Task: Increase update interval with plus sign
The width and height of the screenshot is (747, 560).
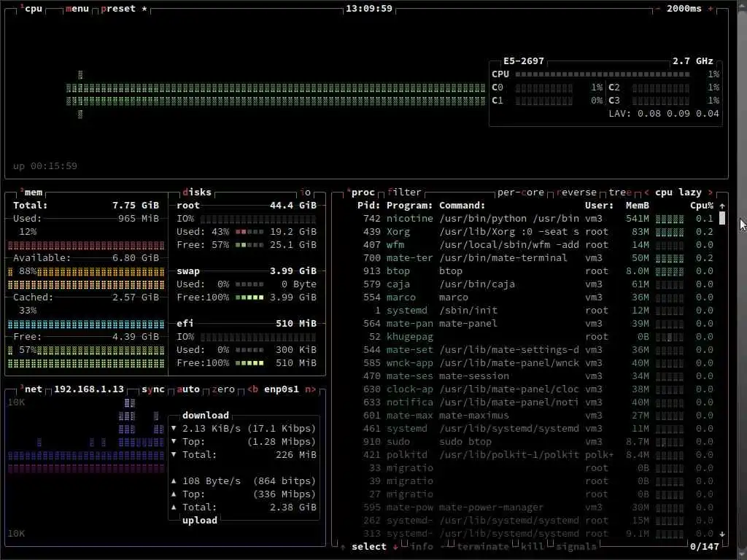Action: tap(711, 9)
